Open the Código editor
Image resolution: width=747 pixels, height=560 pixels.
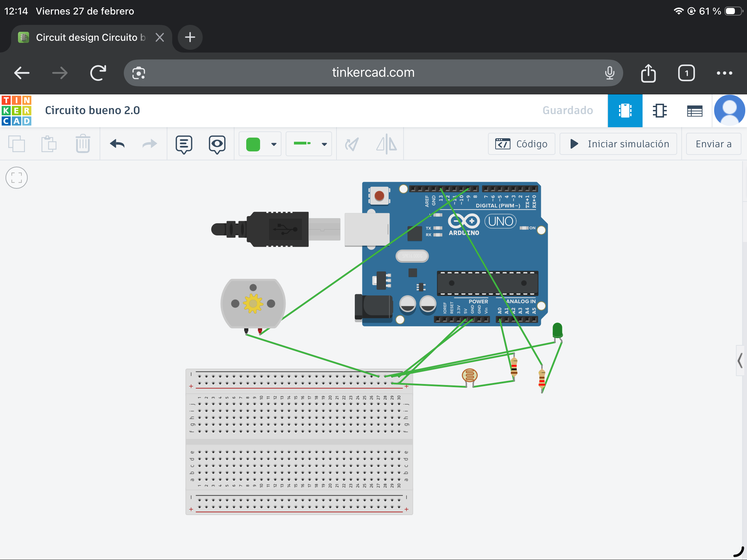click(x=522, y=144)
